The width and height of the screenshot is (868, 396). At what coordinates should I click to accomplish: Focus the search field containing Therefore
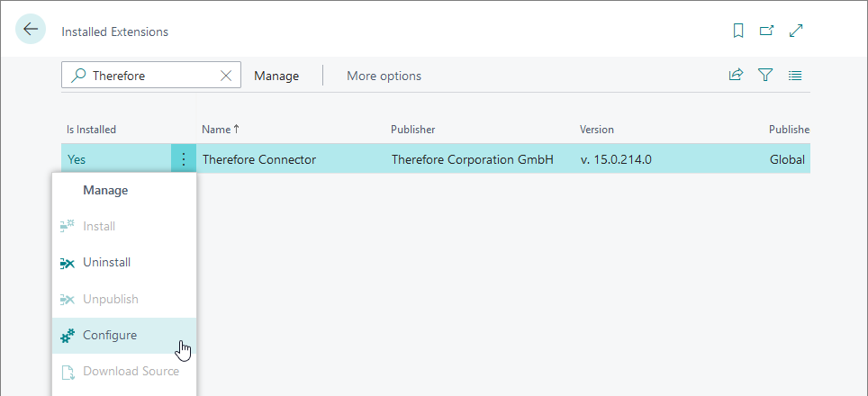pyautogui.click(x=151, y=76)
